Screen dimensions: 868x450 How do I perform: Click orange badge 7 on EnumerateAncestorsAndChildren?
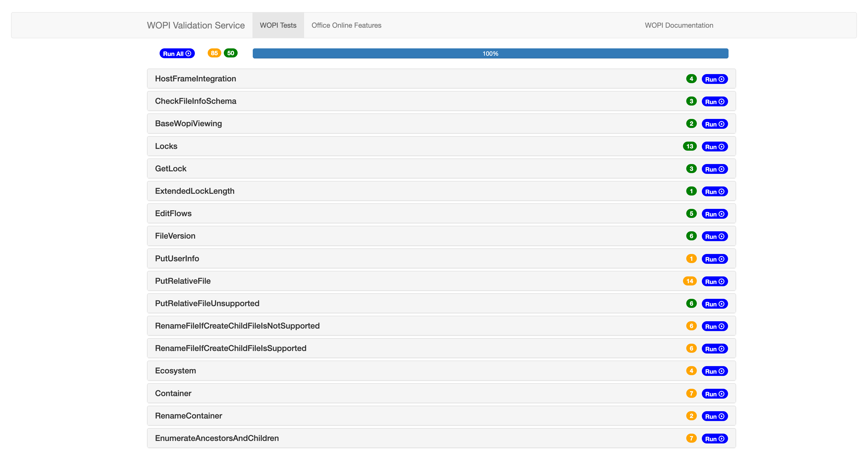(691, 438)
